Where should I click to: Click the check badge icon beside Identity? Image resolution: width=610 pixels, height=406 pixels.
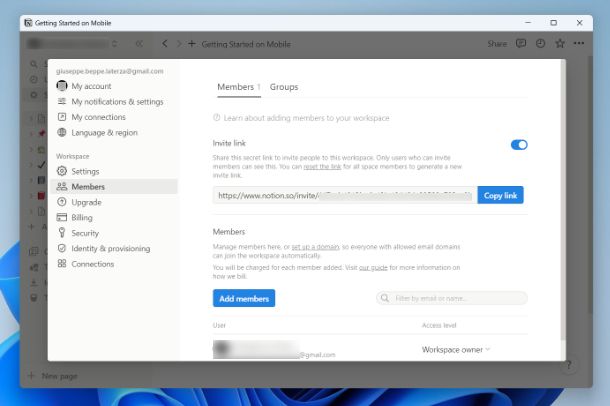tap(62, 248)
